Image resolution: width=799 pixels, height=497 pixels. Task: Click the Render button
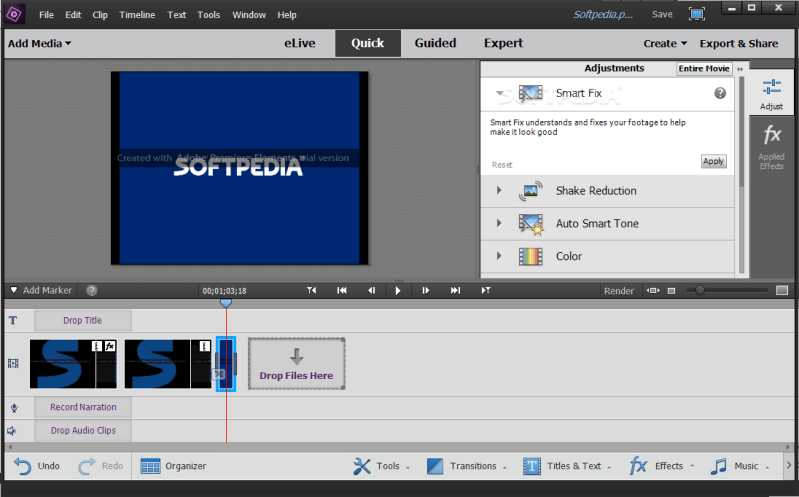click(x=619, y=291)
